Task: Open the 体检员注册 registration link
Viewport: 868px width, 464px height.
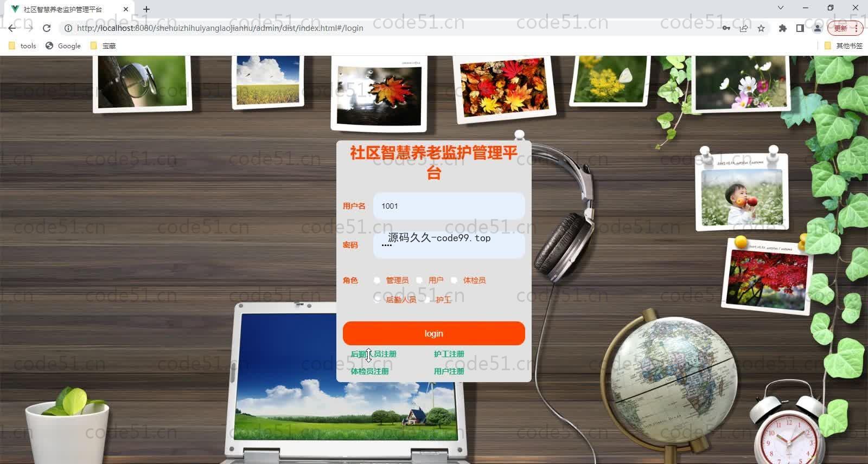Action: tap(369, 371)
